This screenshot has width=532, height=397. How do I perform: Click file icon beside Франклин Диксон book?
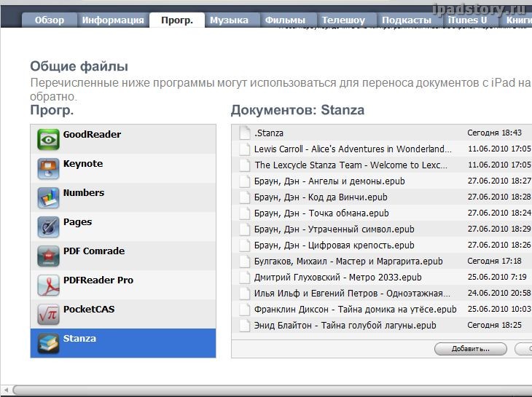[x=245, y=309]
